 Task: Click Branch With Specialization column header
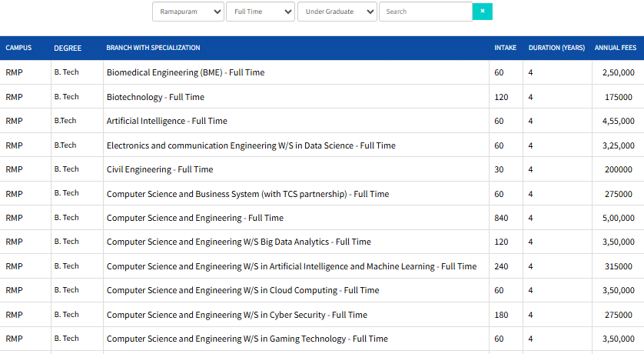click(153, 48)
